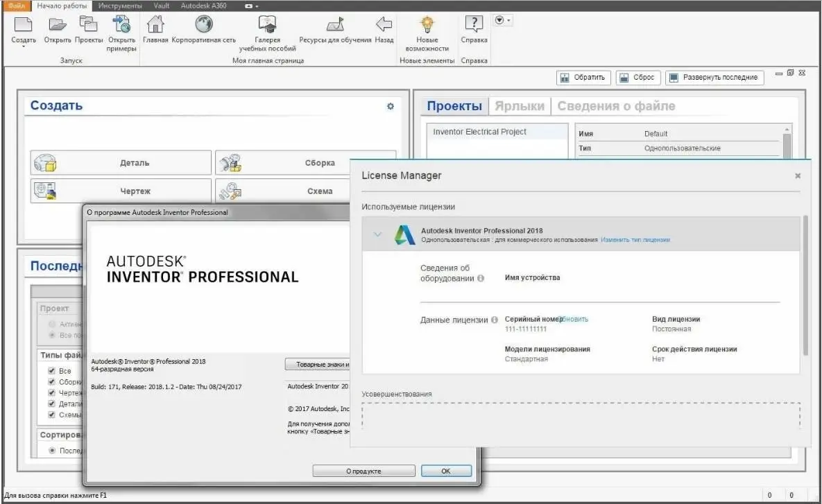Select the Все последние project radio button
This screenshot has height=504, width=822.
click(52, 335)
